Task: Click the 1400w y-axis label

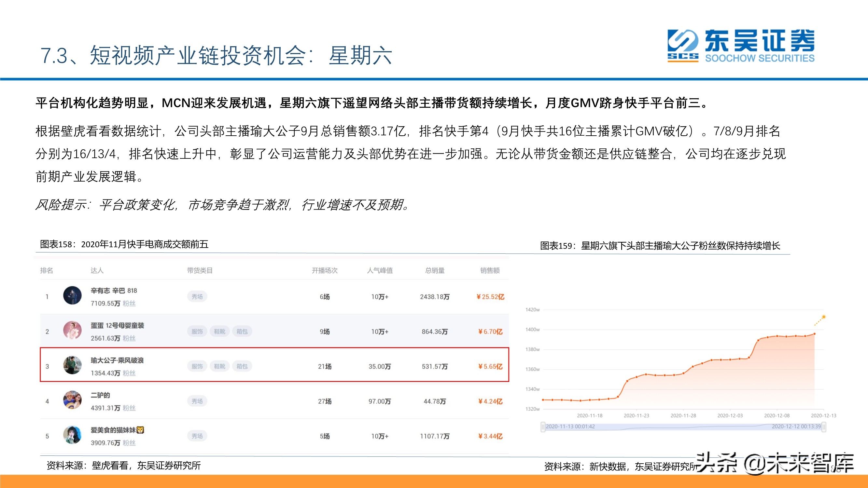Action: coord(532,329)
